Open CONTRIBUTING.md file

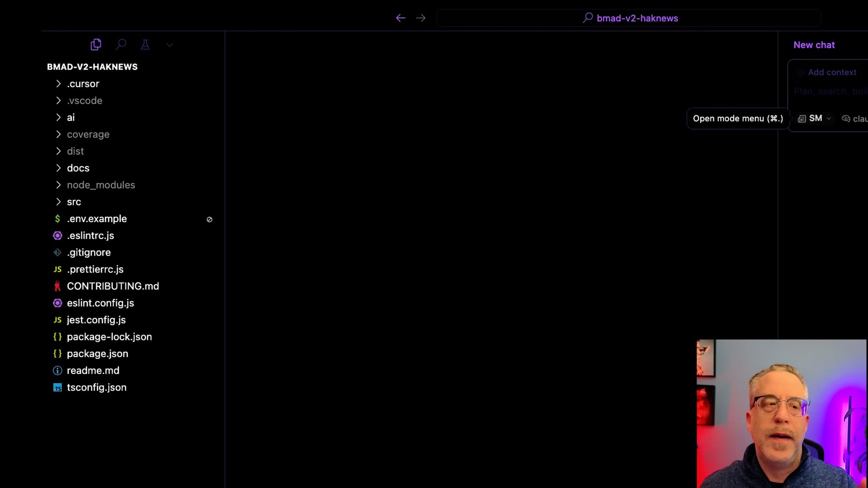point(113,286)
